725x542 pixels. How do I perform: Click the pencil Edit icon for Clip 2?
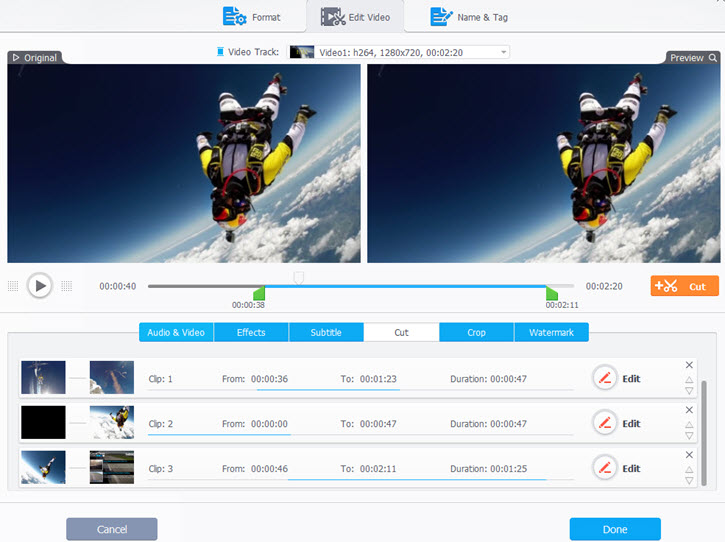pos(605,423)
